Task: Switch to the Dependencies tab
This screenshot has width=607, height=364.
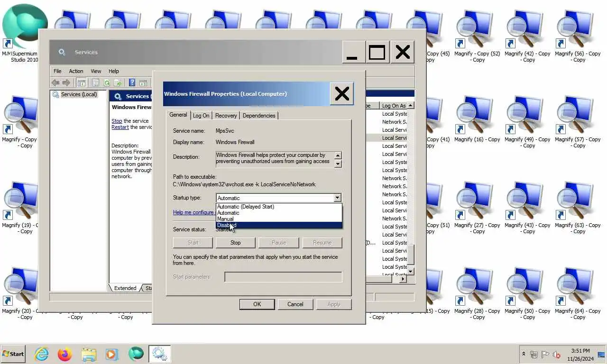Action: coord(259,116)
